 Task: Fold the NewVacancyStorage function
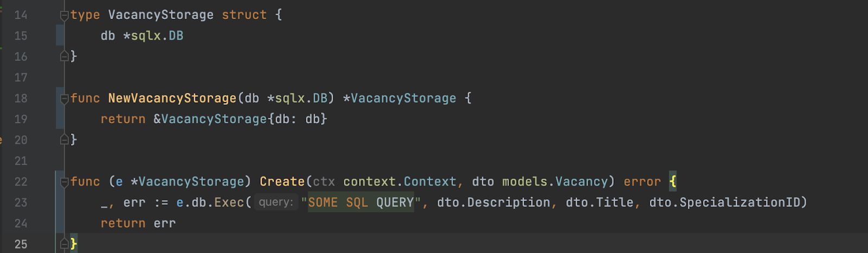click(x=64, y=98)
